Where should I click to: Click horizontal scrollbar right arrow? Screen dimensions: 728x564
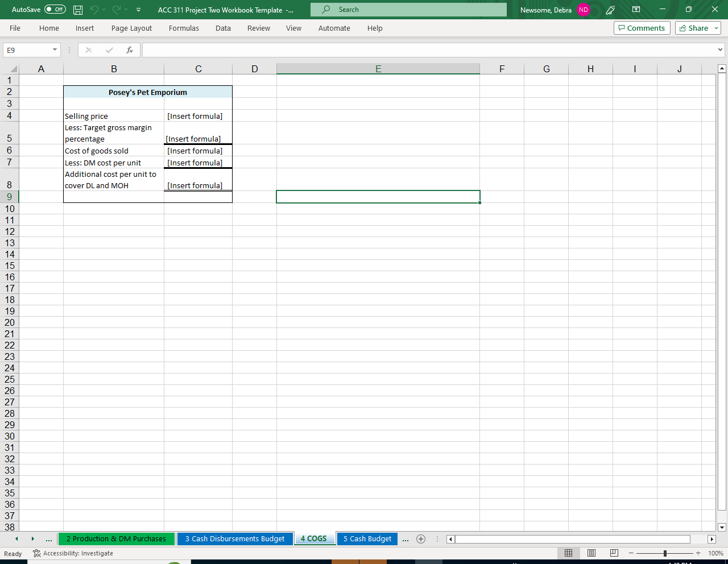point(712,539)
